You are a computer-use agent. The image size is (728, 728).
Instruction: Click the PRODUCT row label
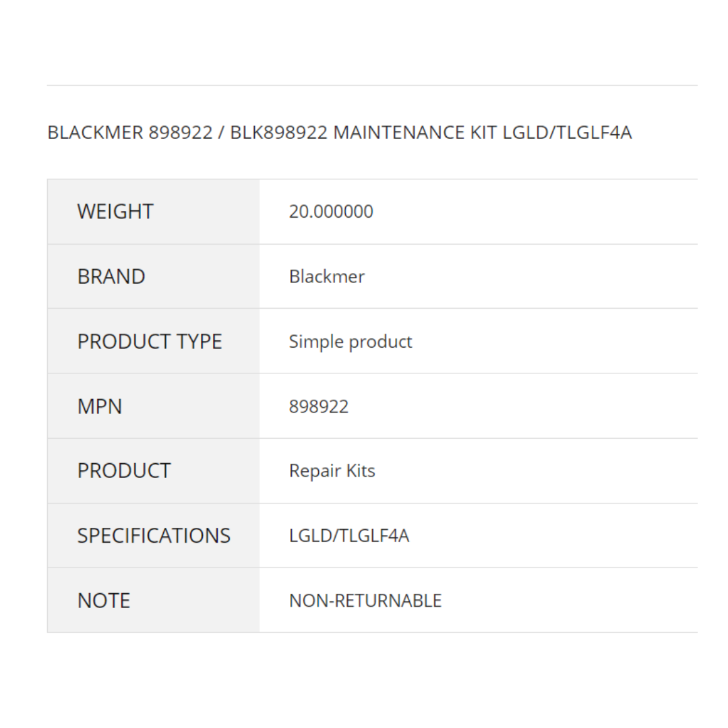tap(124, 471)
